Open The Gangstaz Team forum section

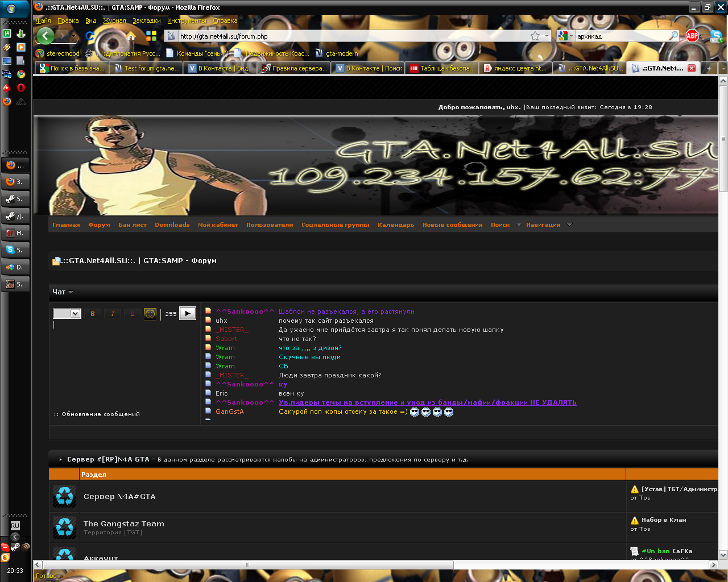point(124,524)
